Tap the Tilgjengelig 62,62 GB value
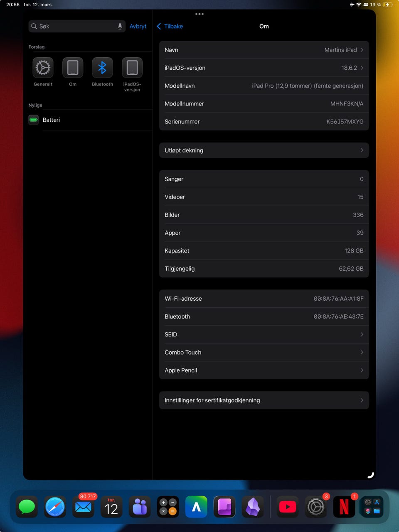This screenshot has width=399, height=532. pos(351,269)
